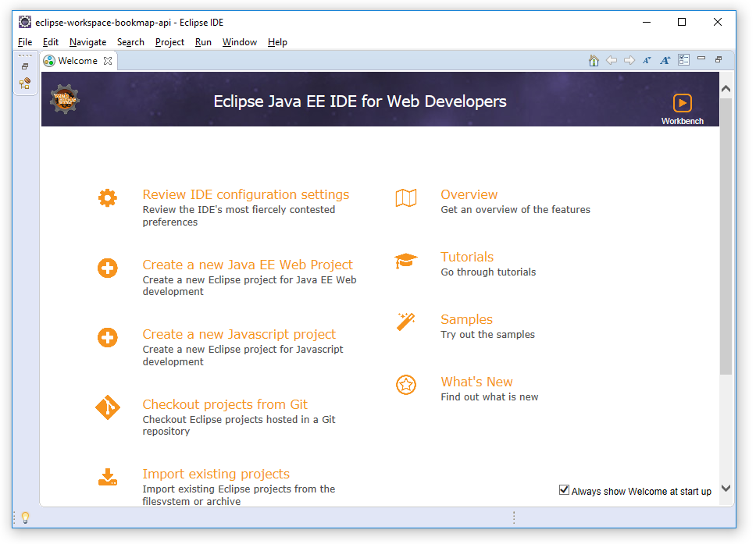Click the lightbulb tip icon in status bar
756x544 pixels.
pos(25,517)
